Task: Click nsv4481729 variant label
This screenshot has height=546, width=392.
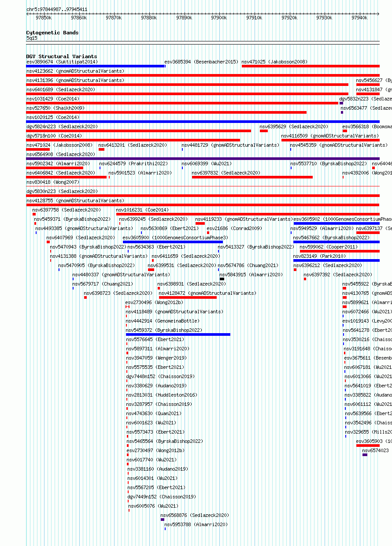Action: 230,145
